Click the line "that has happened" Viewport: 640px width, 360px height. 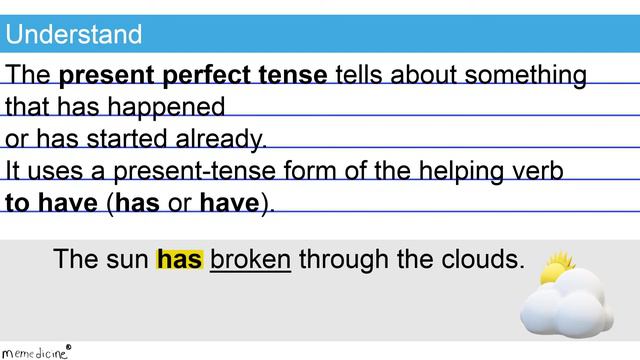pyautogui.click(x=115, y=107)
